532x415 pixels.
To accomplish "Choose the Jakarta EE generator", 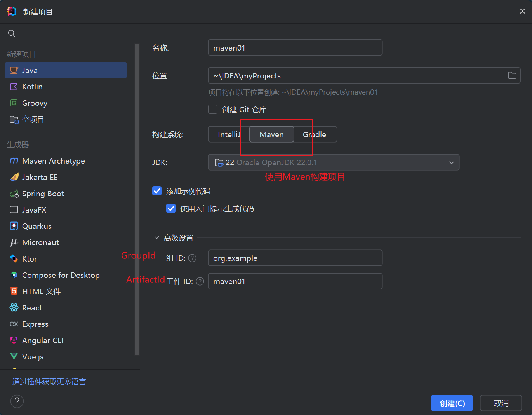I will [x=66, y=177].
